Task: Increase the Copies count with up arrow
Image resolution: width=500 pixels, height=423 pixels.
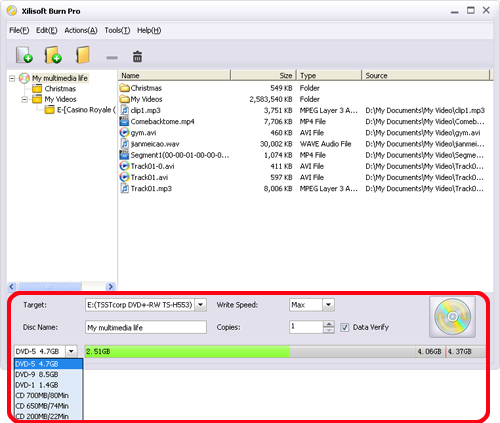Action: [x=329, y=324]
